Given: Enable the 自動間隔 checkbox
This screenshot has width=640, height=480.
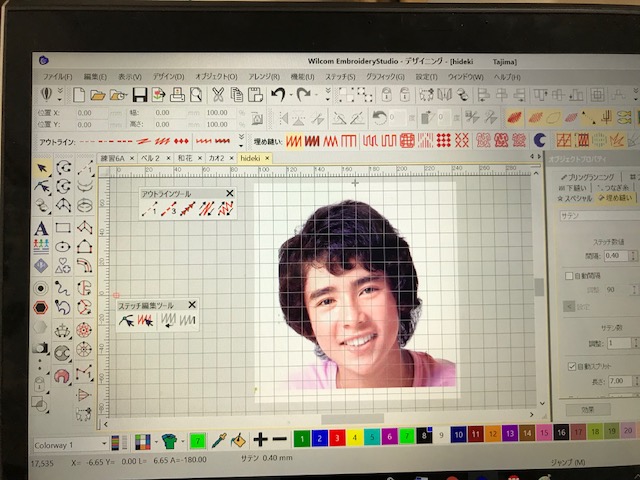Looking at the screenshot, I should click(x=570, y=274).
